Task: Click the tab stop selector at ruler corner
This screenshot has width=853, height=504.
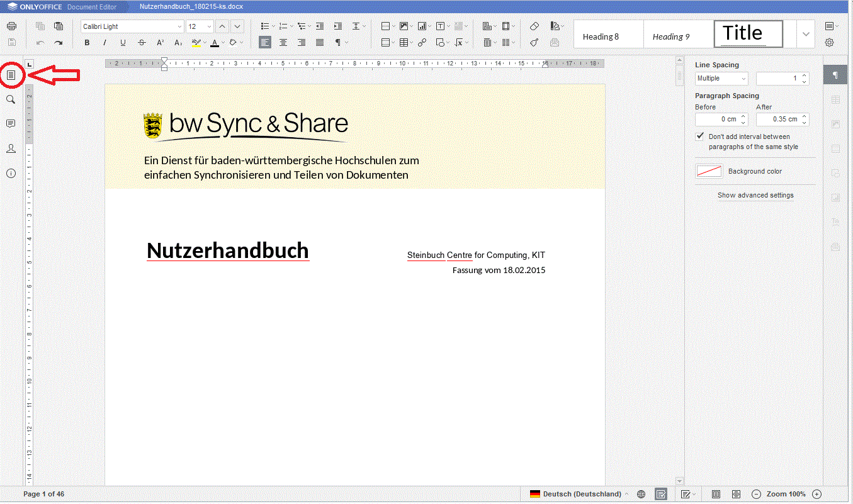Action: [x=29, y=64]
